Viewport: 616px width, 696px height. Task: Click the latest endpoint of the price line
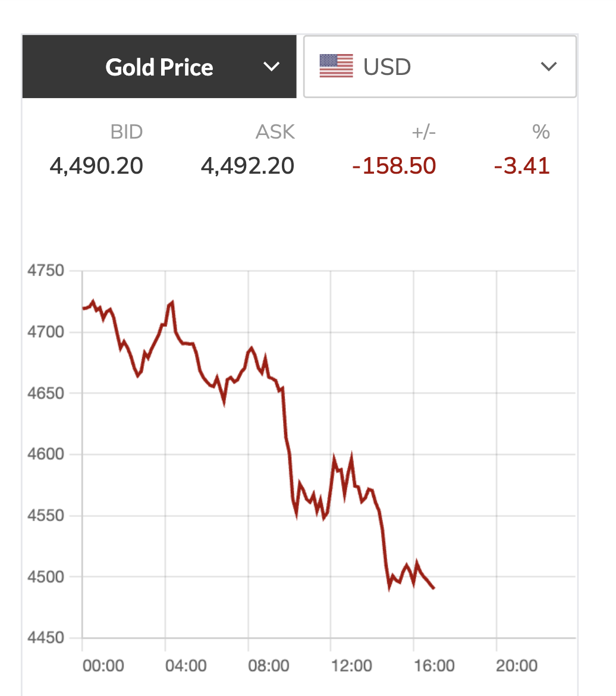434,588
